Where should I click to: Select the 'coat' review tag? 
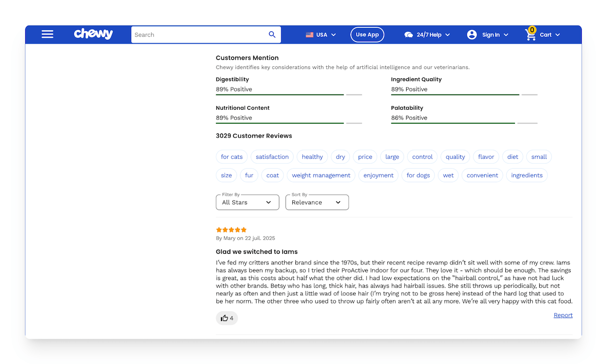tap(273, 175)
